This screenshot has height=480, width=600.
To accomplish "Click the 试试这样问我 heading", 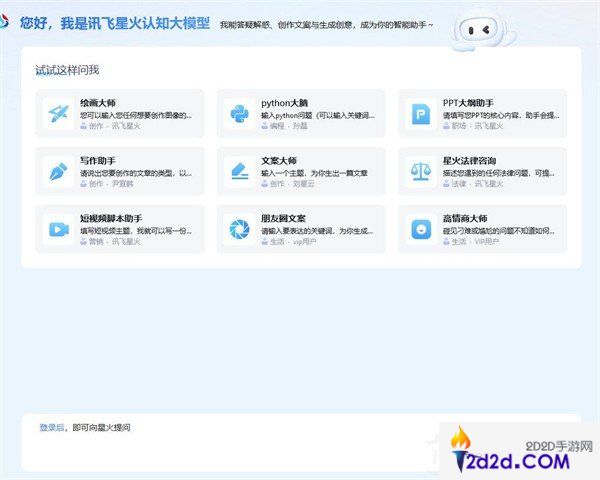I will 67,70.
